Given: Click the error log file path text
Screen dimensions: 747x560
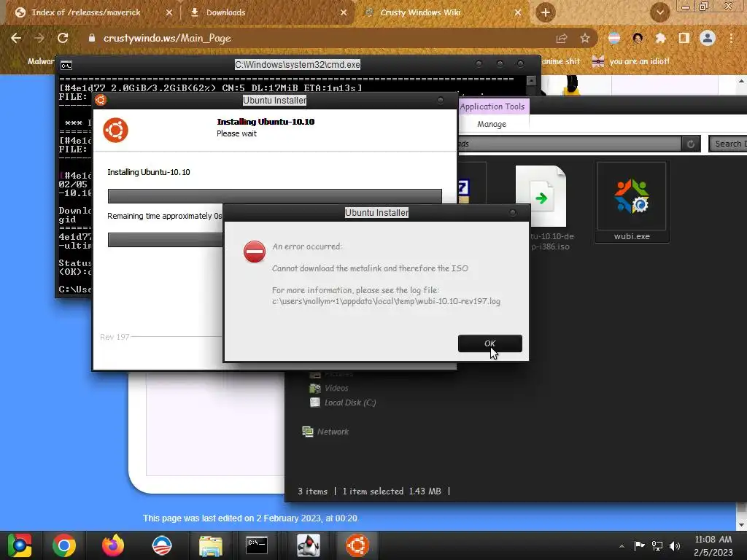Looking at the screenshot, I should [x=387, y=301].
